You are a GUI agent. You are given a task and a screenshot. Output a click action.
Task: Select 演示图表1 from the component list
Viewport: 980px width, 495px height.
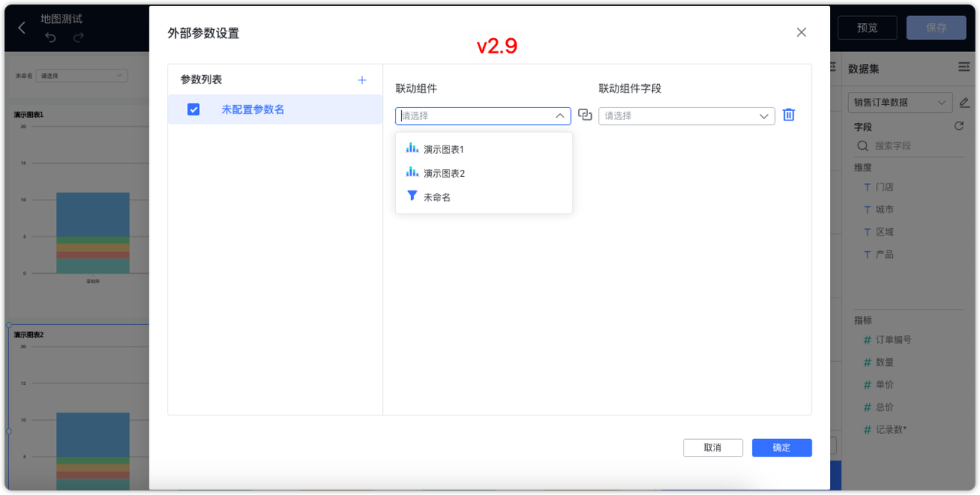(446, 149)
